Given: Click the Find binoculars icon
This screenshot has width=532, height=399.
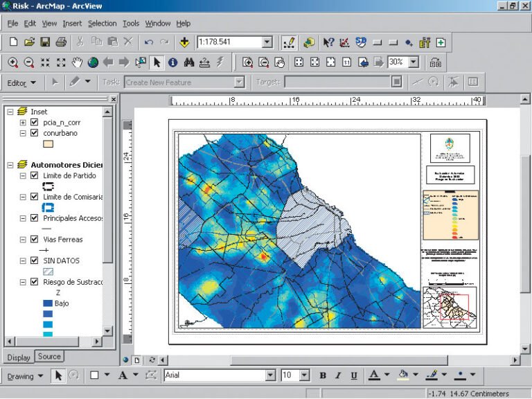Looking at the screenshot, I should coord(188,62).
